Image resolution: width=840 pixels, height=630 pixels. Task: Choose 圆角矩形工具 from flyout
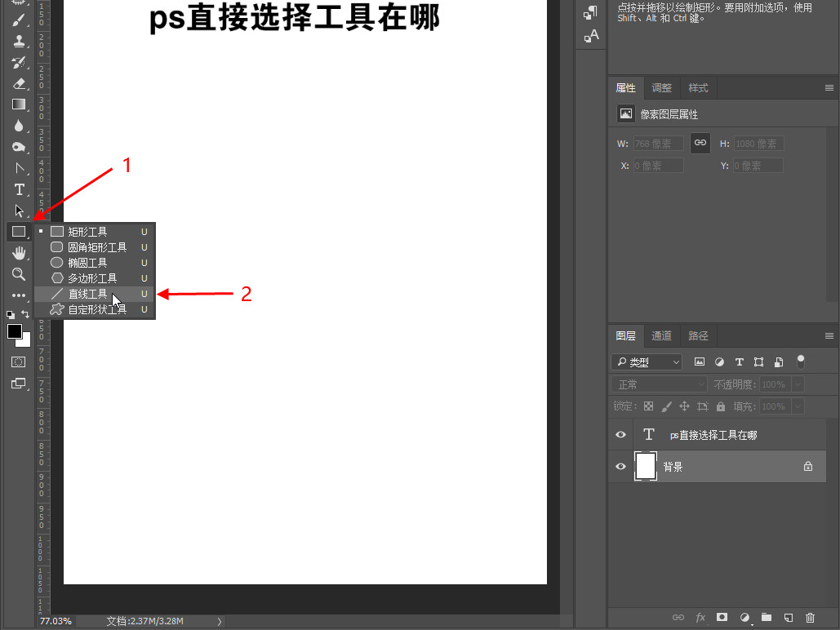click(95, 247)
